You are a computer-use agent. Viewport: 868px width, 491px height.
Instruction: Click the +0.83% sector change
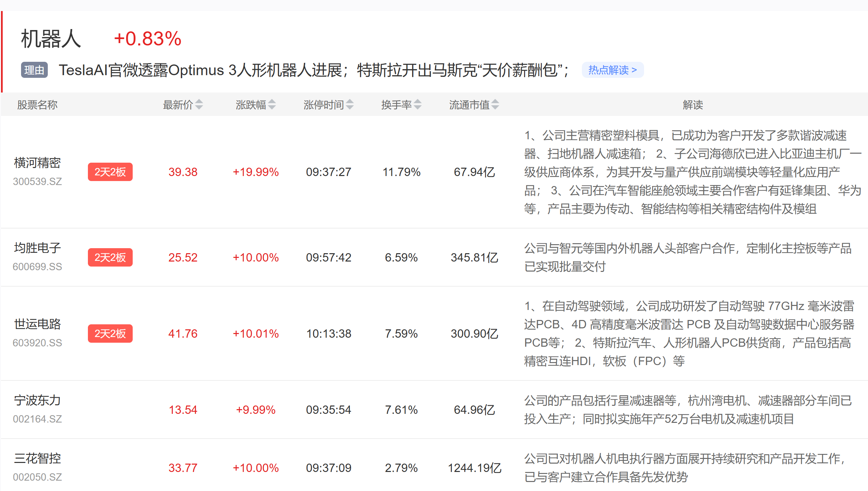[x=148, y=39]
